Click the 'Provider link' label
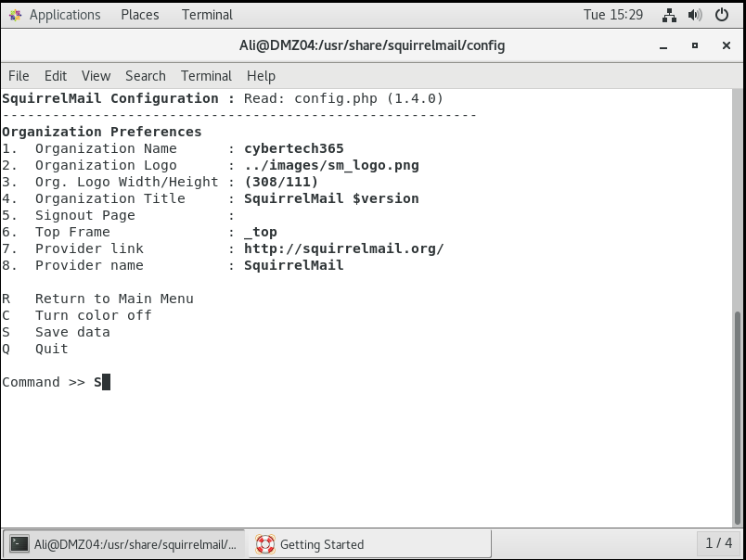Image resolution: width=746 pixels, height=560 pixels. tap(89, 248)
